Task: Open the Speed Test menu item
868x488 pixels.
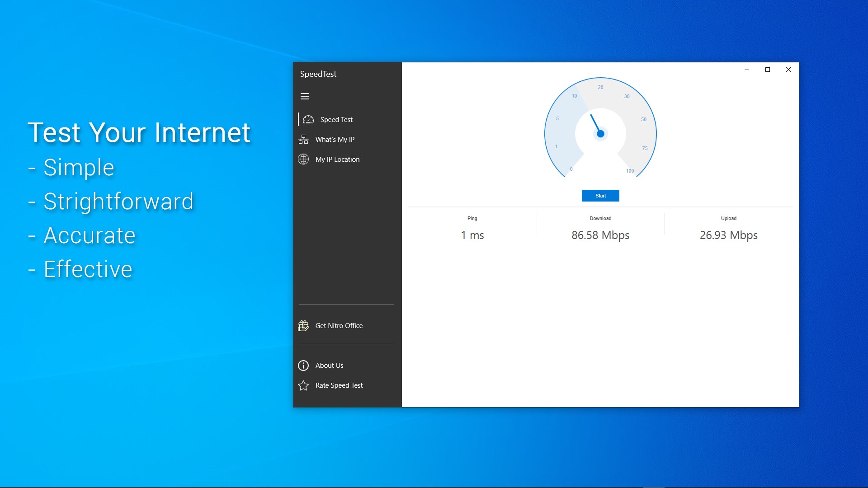Action: (336, 120)
